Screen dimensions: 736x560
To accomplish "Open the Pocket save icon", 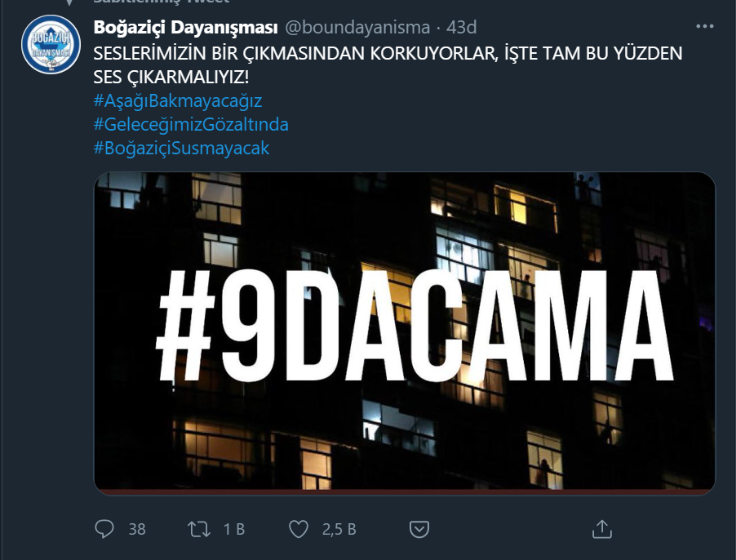I will 419,530.
